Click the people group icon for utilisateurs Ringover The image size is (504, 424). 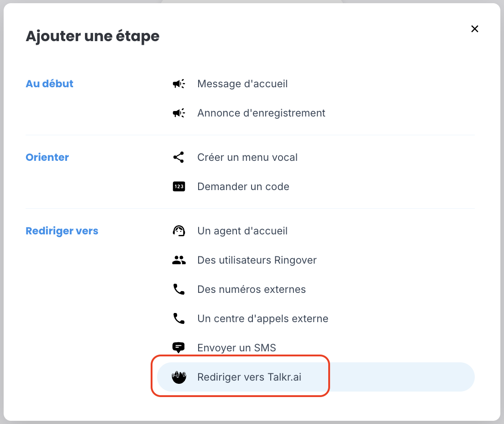click(178, 260)
